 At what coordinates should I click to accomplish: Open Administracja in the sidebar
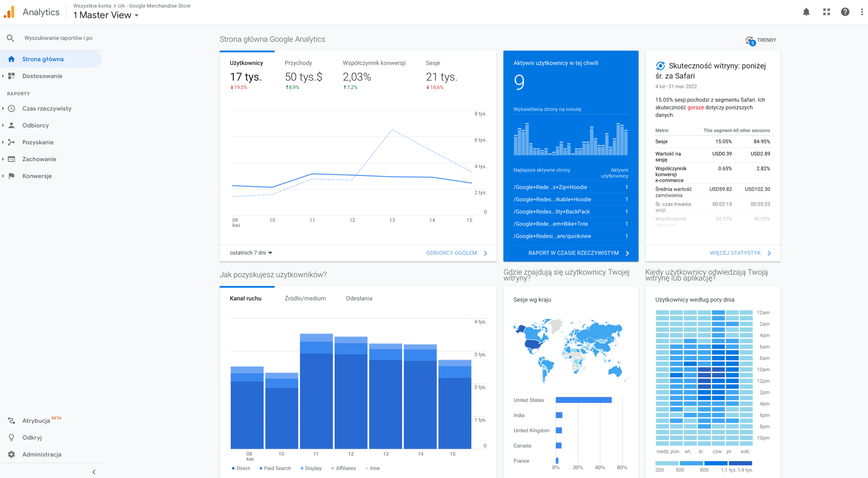coord(51,454)
